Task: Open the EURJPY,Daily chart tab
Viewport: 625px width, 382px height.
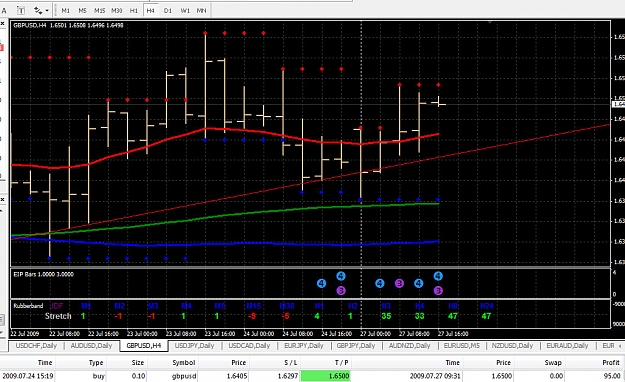Action: (304, 346)
